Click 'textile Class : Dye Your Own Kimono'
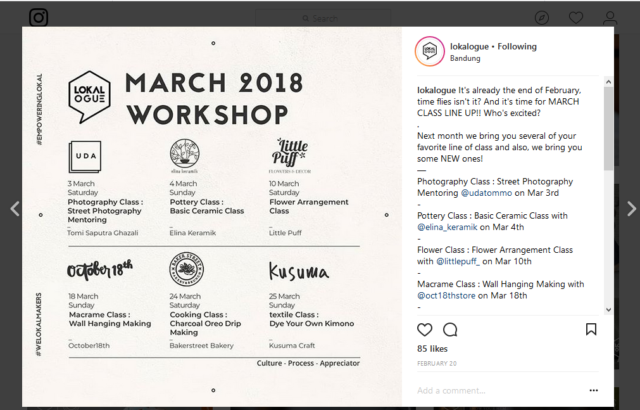 [x=311, y=319]
